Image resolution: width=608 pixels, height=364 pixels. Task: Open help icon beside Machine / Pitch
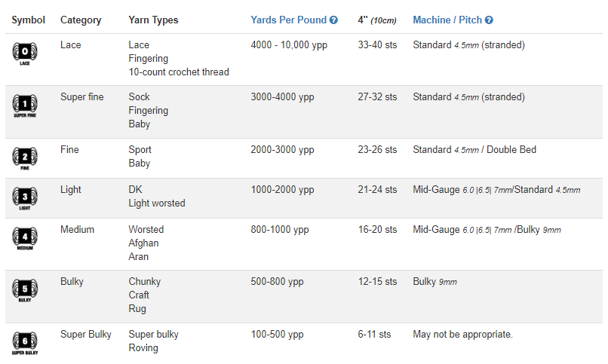click(489, 20)
